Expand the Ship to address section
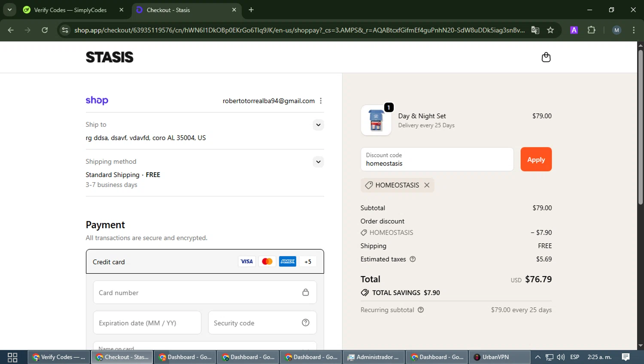 (318, 125)
